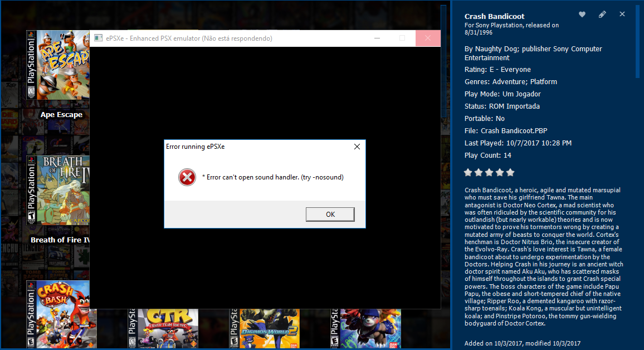This screenshot has height=350, width=644.
Task: Click the Play Mode: Um Jogador line
Action: 502,94
